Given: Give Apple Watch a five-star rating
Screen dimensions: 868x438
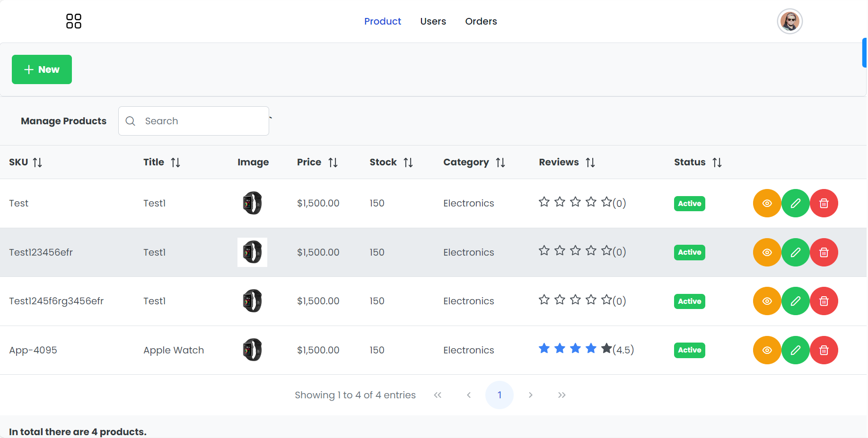Looking at the screenshot, I should pyautogui.click(x=606, y=348).
